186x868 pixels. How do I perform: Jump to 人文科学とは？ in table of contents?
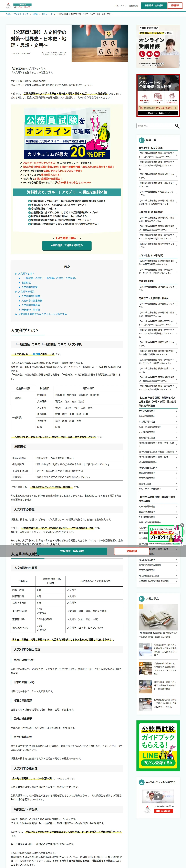coord(26,274)
